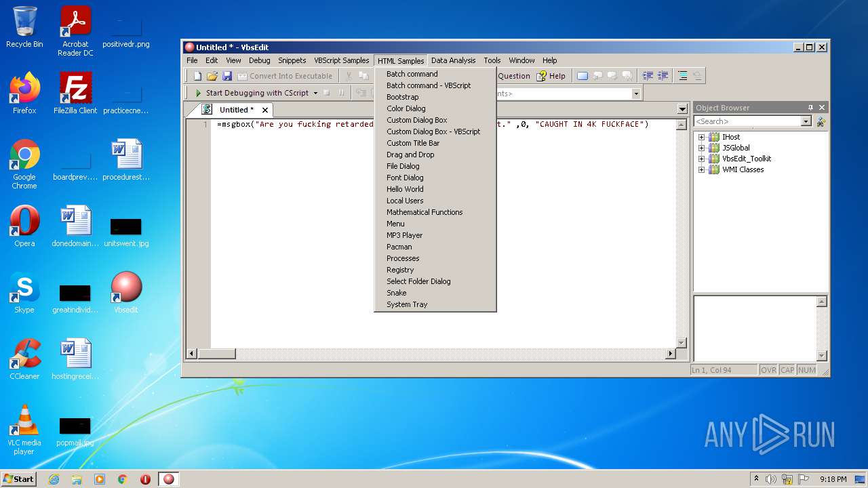Click Convert Into Executable toolbar button
The image size is (868, 488).
tap(285, 76)
